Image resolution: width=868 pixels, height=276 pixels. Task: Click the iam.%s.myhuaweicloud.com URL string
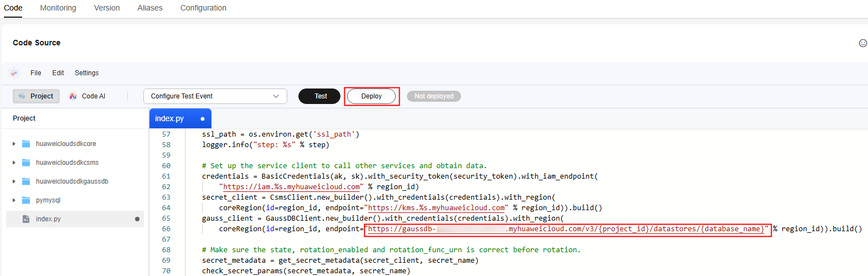pos(291,186)
